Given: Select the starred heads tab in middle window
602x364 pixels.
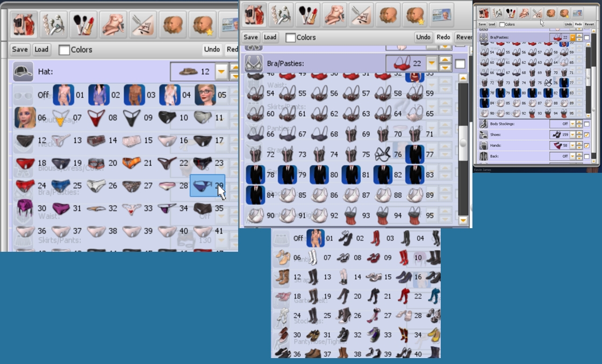Looking at the screenshot, I should pyautogui.click(x=414, y=15).
